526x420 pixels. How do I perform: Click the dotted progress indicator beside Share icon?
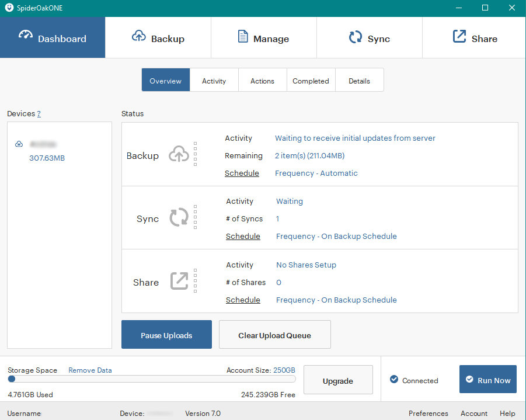(x=195, y=280)
